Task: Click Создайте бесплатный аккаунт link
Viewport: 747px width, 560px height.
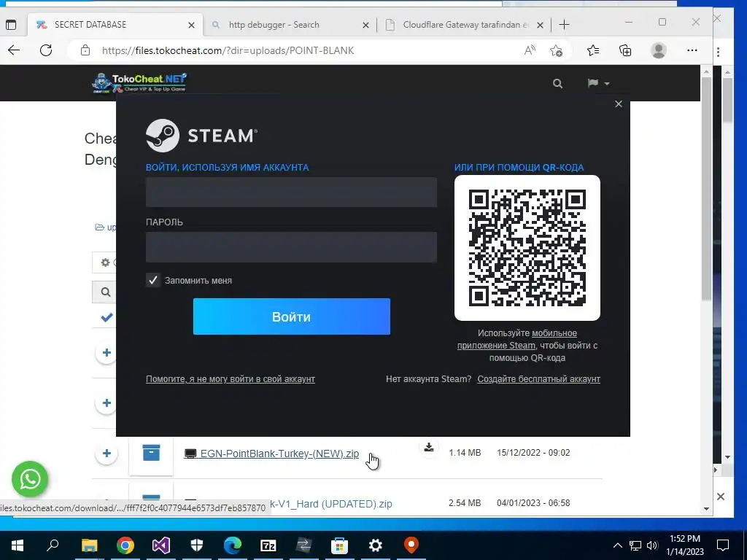Action: click(x=539, y=379)
